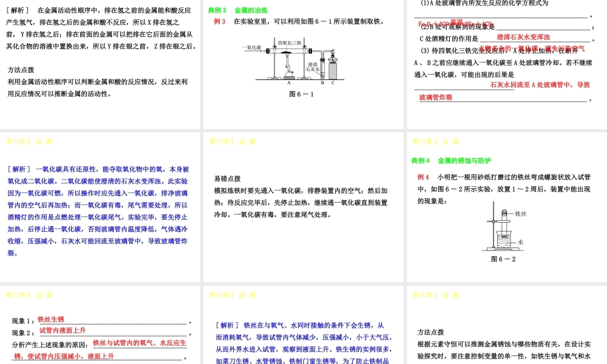Click the 图6-2 figure caption
Viewport: 607px width, 364px height.
pyautogui.click(x=503, y=259)
